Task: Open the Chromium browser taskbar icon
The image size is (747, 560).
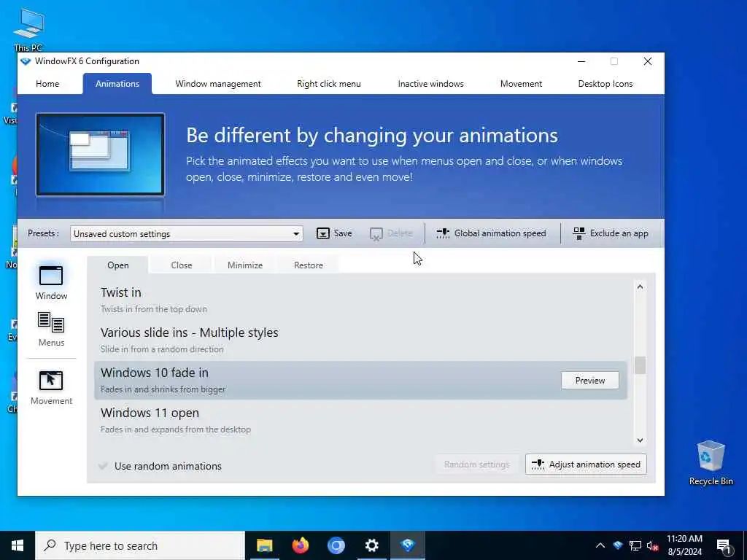Action: click(336, 545)
